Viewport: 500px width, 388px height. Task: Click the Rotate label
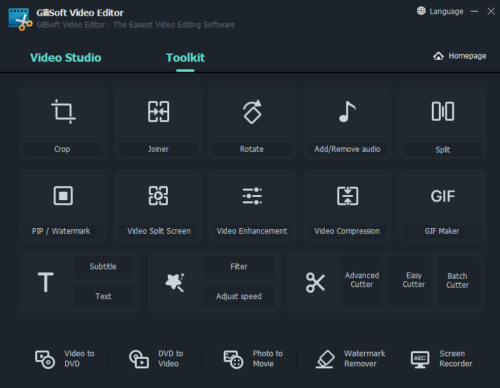[252, 149]
